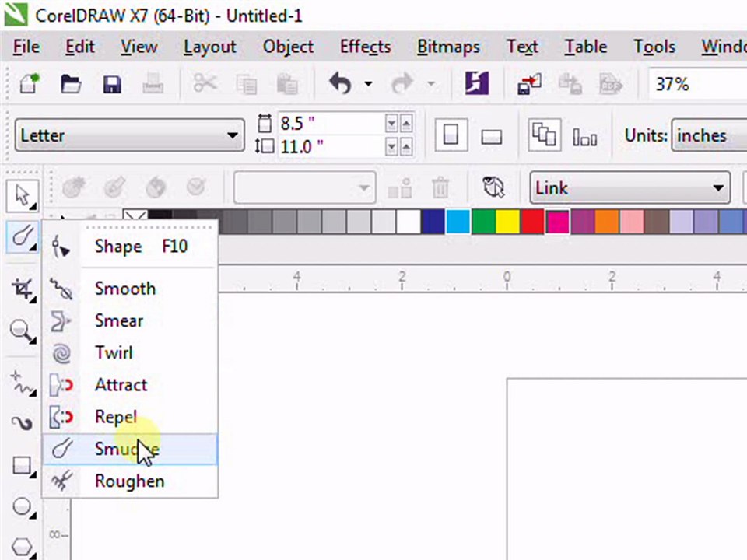
Task: Select the Polygon tool in toolbox
Action: pos(23,547)
